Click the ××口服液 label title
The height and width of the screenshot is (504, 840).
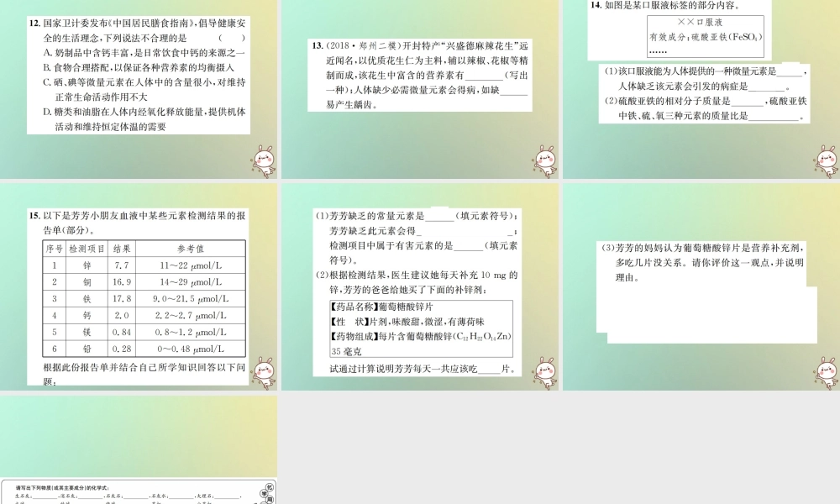coord(701,22)
